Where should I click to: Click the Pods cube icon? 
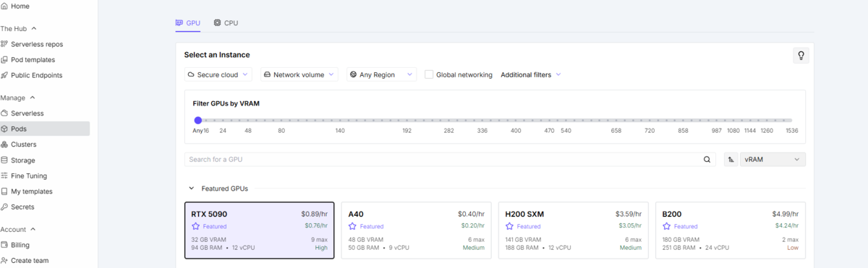point(4,129)
